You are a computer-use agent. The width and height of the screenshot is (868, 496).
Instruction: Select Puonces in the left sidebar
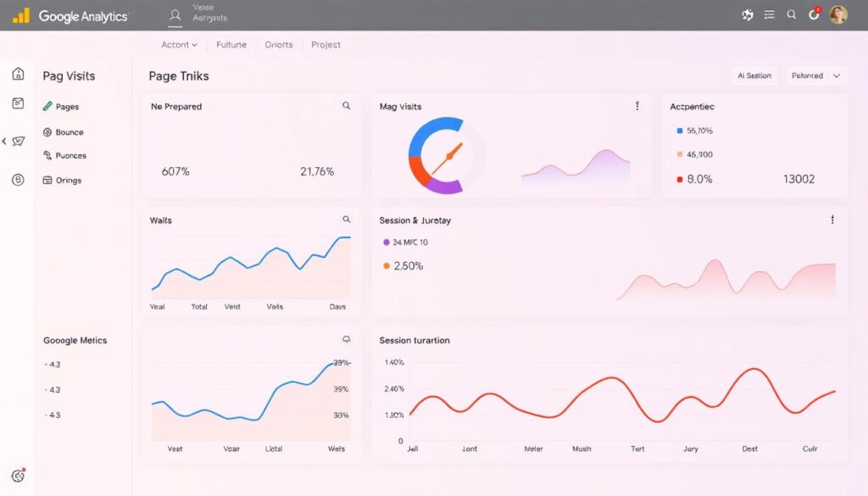point(70,155)
